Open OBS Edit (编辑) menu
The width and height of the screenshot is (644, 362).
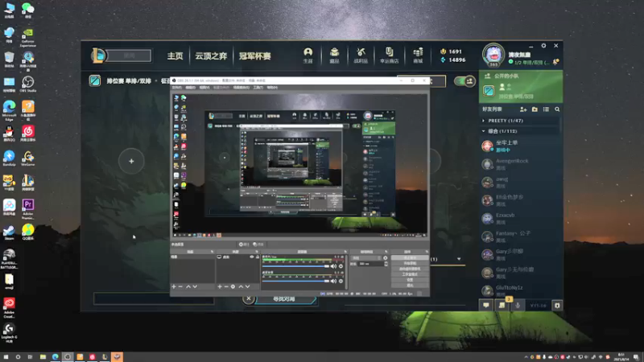pyautogui.click(x=190, y=88)
